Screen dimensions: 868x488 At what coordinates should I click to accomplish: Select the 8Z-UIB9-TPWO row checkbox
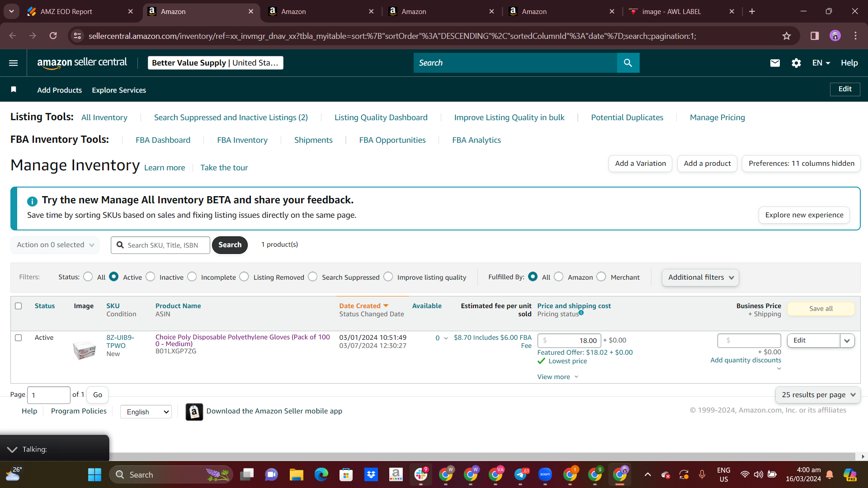tap(19, 338)
